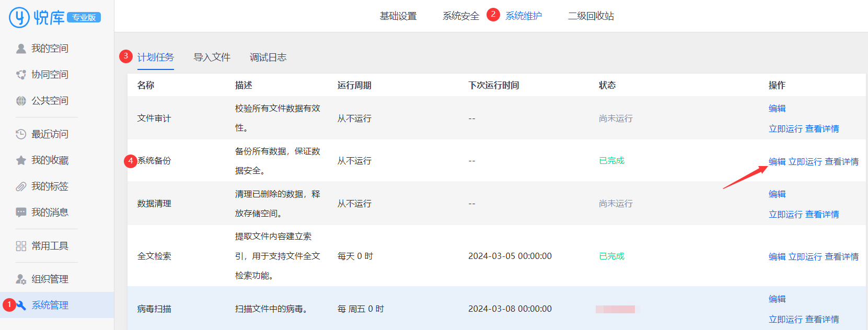Select the 协同空间 sidebar icon
Image resolution: width=868 pixels, height=330 pixels.
21,75
